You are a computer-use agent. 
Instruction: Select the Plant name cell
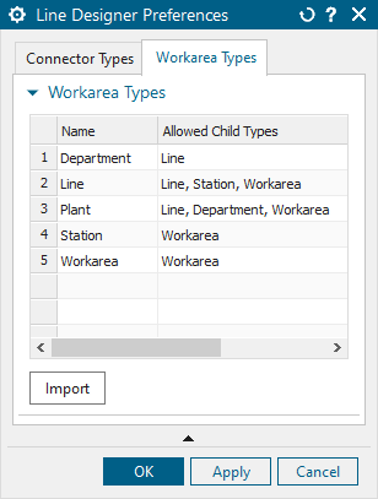[107, 209]
